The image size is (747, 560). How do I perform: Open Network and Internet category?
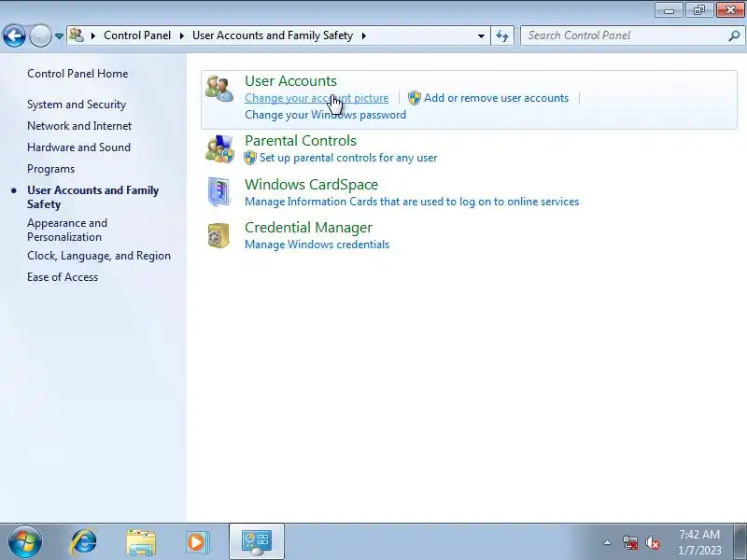pyautogui.click(x=79, y=126)
